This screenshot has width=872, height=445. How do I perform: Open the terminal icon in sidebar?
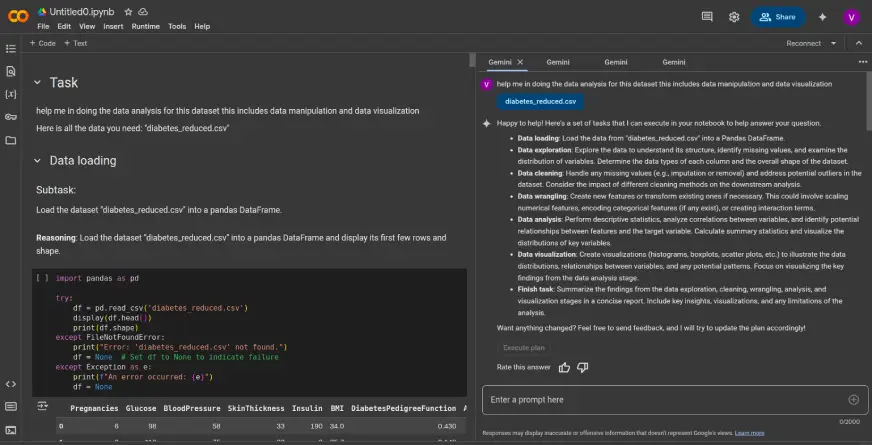click(11, 429)
